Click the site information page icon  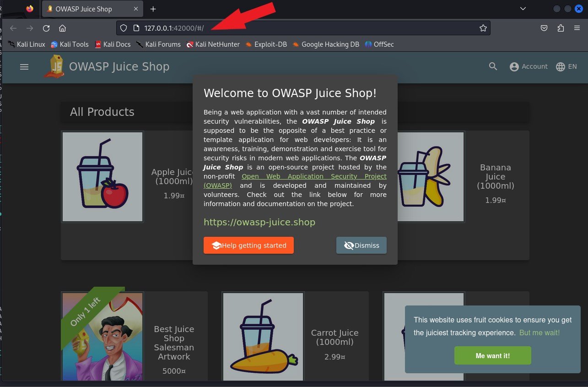(136, 28)
